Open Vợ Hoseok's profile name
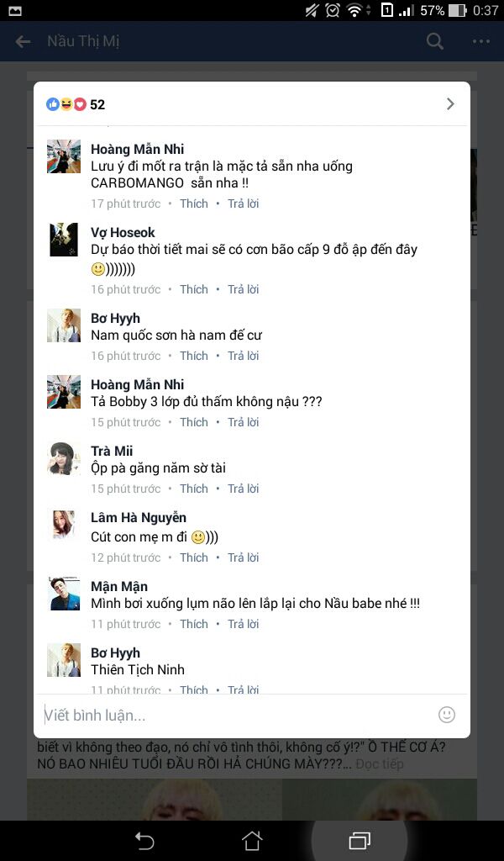Viewport: 504px width, 861px height. [123, 232]
